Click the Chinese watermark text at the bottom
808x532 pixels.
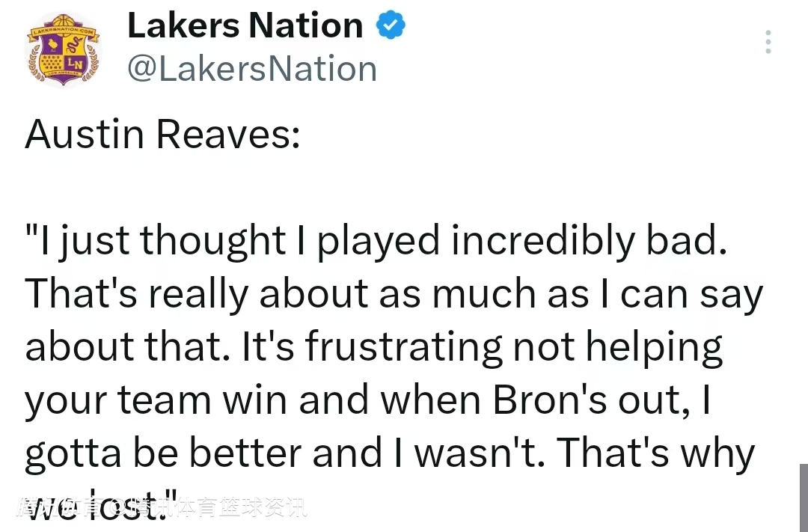click(161, 509)
